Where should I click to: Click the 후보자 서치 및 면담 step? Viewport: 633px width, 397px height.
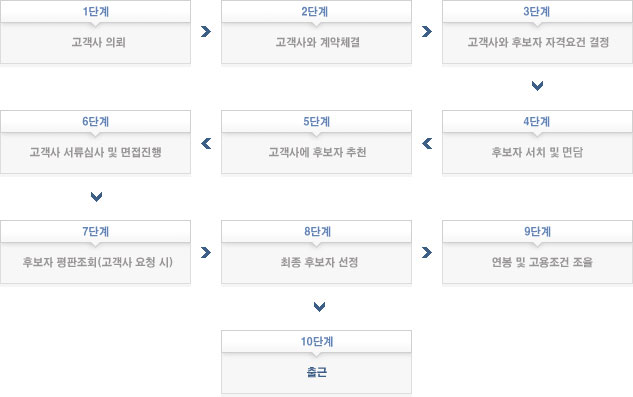point(537,153)
